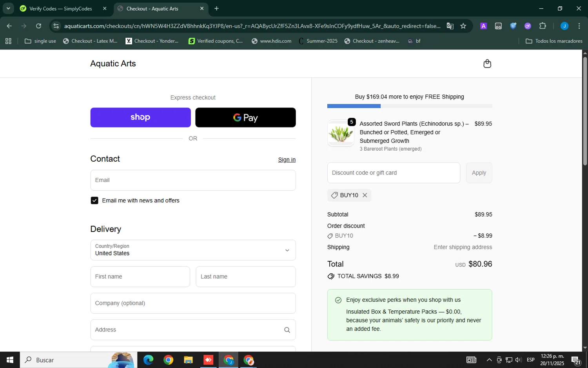Open the bookmarks apps grid icon
This screenshot has height=368, width=588.
tap(8, 41)
